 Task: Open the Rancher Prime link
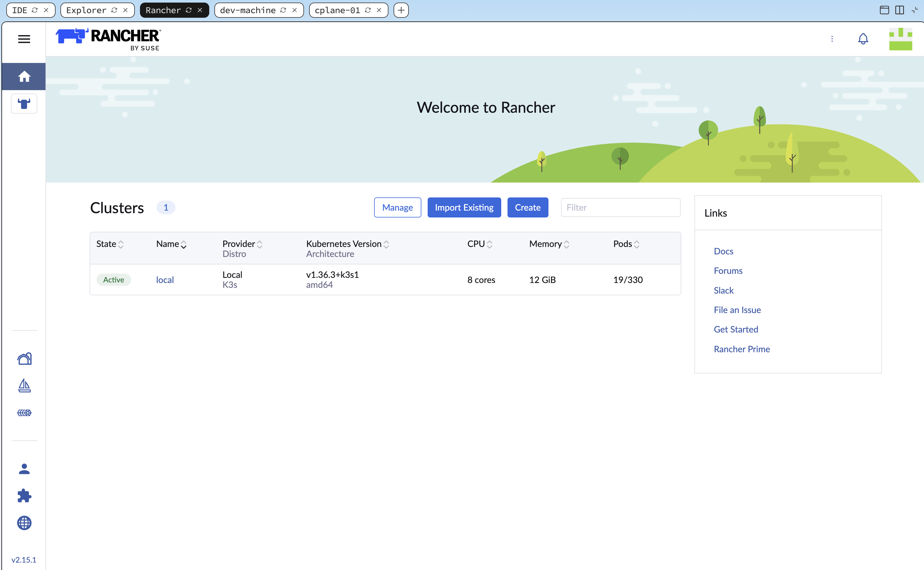click(x=742, y=349)
